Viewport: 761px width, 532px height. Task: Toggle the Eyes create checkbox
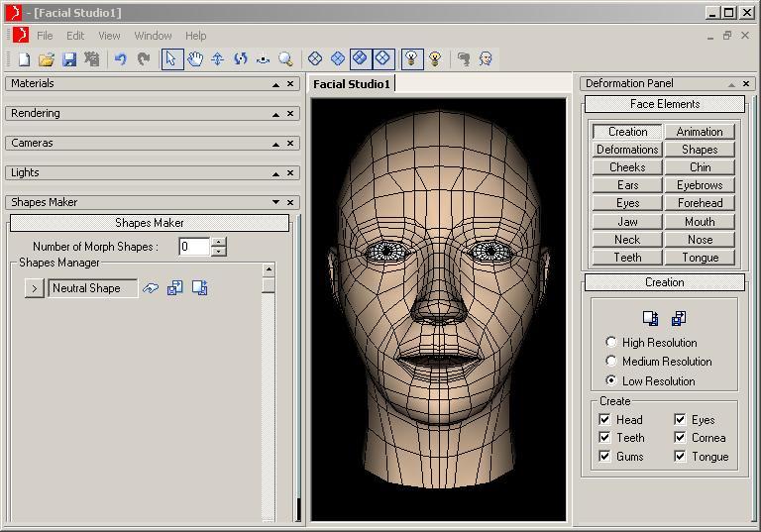click(680, 419)
